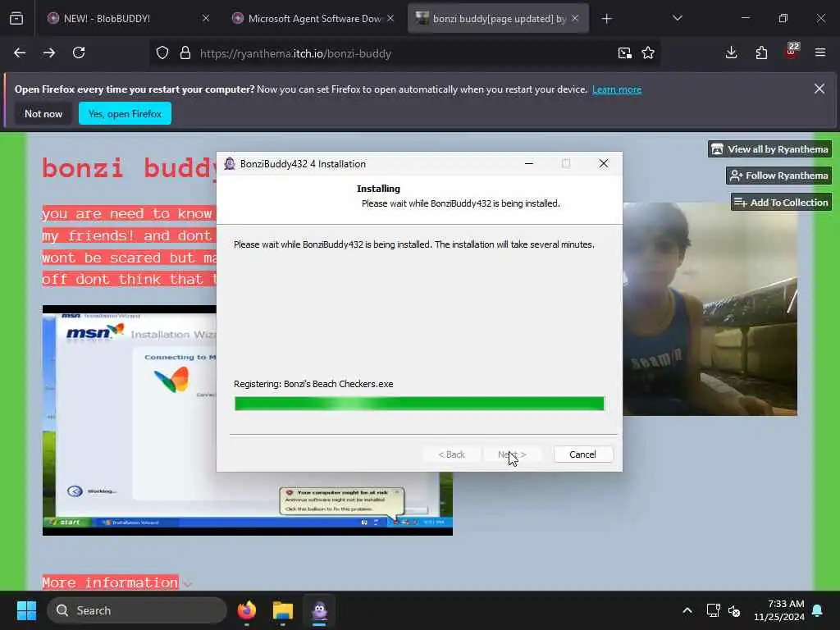The width and height of the screenshot is (840, 630).
Task: Click View all by Ryanthema
Action: [x=769, y=149]
